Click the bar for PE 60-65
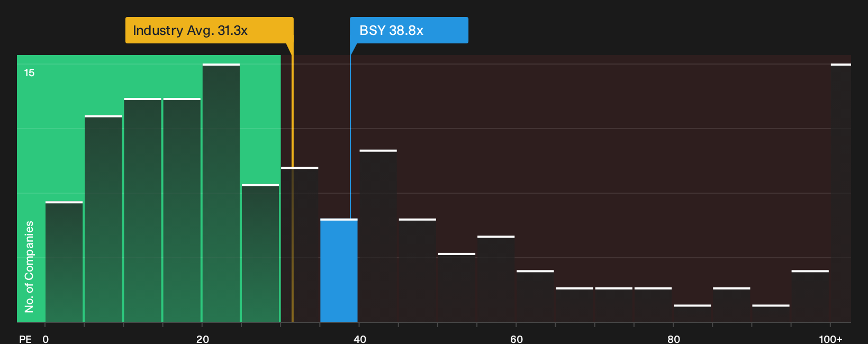The width and height of the screenshot is (868, 344). tap(535, 296)
